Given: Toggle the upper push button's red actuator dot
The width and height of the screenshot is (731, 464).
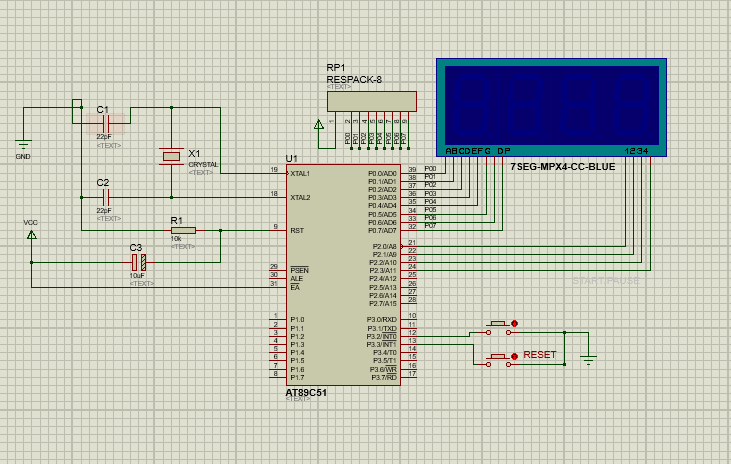Looking at the screenshot, I should (515, 324).
